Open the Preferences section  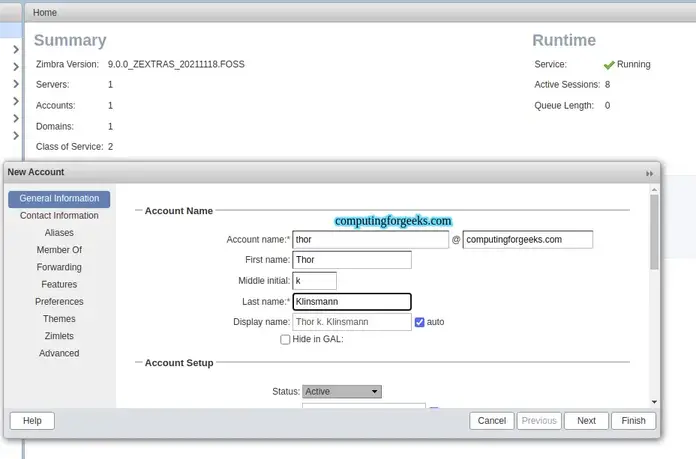point(59,301)
